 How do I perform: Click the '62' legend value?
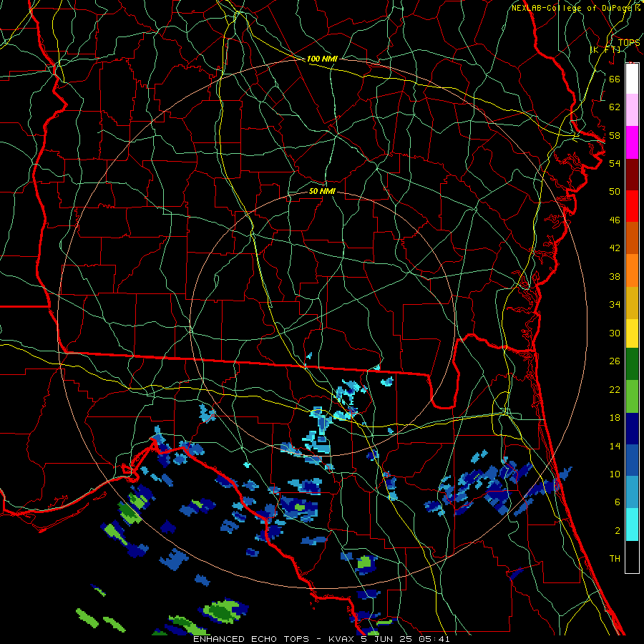(x=615, y=107)
